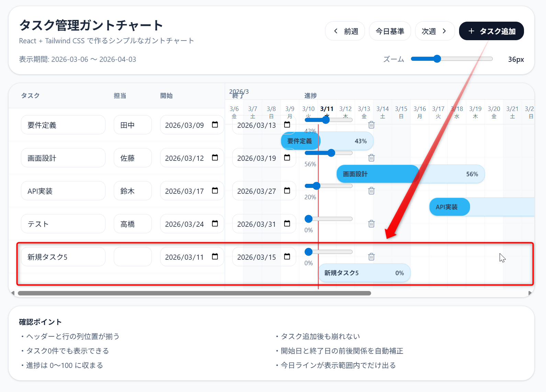Click the right arrow of horizontal scrollbar
This screenshot has width=546, height=392.
point(530,293)
